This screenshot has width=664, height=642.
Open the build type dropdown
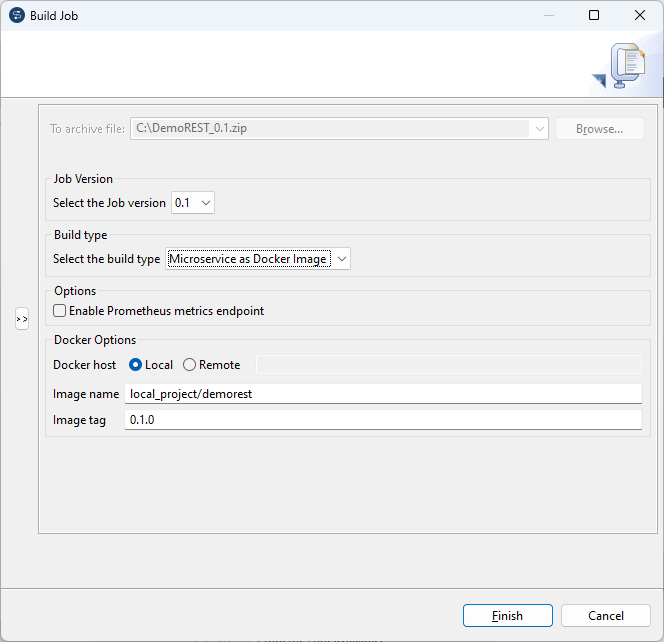click(258, 259)
